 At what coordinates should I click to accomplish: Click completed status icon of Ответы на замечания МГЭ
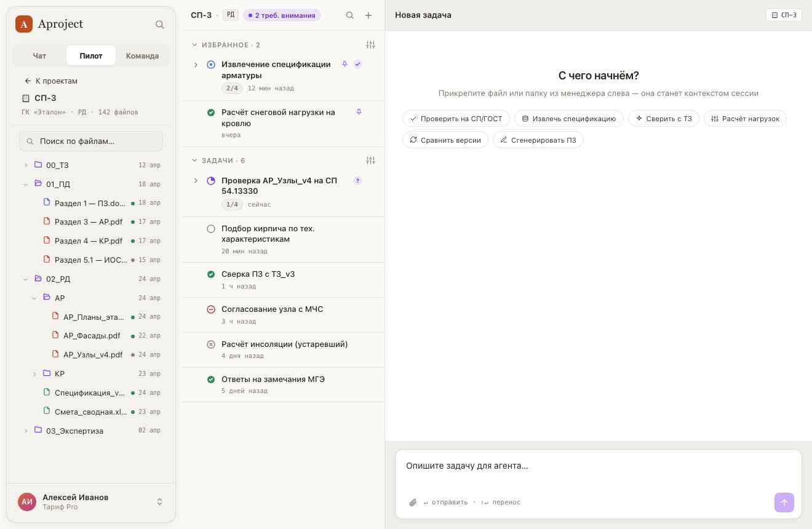tap(211, 380)
